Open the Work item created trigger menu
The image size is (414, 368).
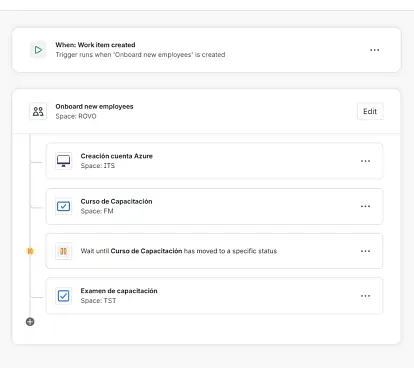pyautogui.click(x=374, y=50)
